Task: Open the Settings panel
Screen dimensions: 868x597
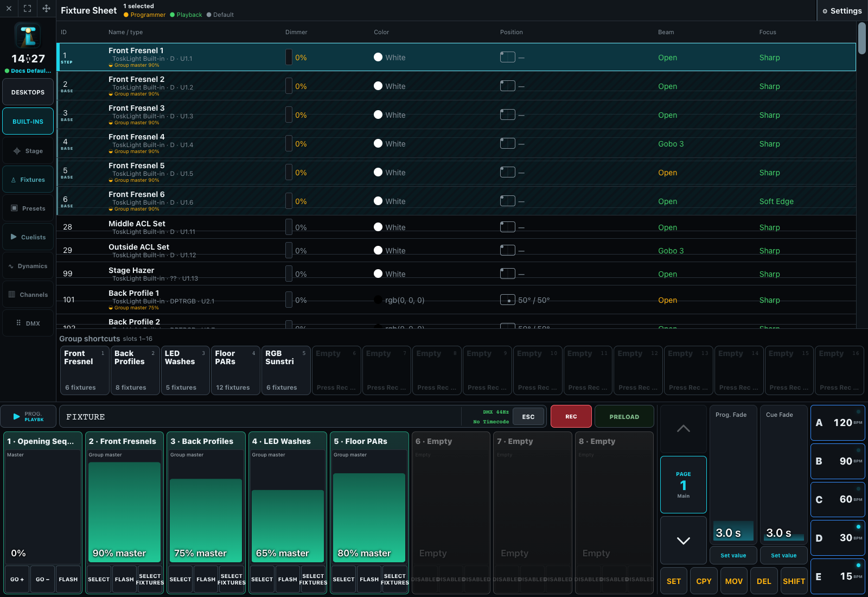Action: pyautogui.click(x=842, y=11)
